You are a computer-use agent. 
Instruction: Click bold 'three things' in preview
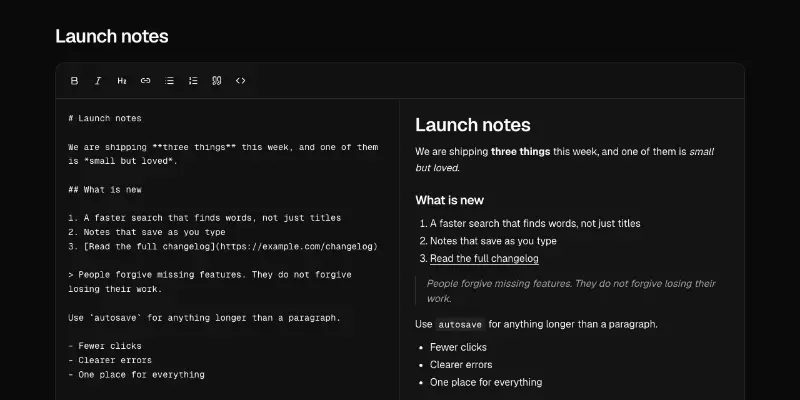(520, 152)
